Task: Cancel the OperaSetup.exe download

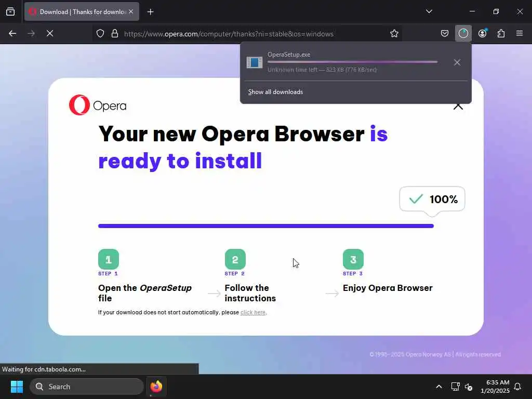Action: click(457, 62)
